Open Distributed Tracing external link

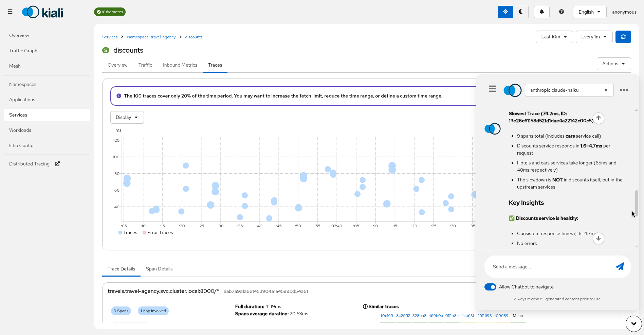point(34,164)
